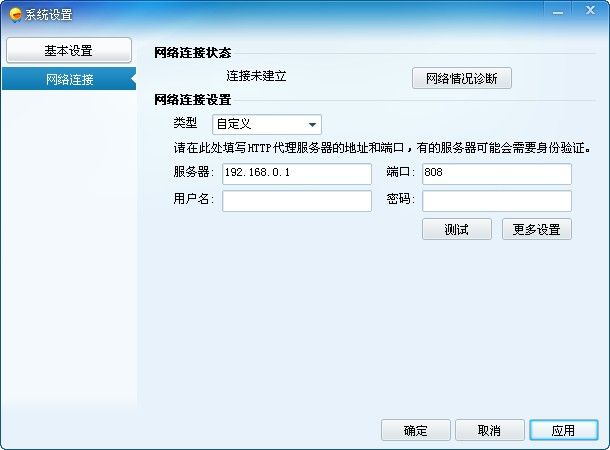Close the 系统设置 window
The width and height of the screenshot is (610, 450).
coord(590,11)
